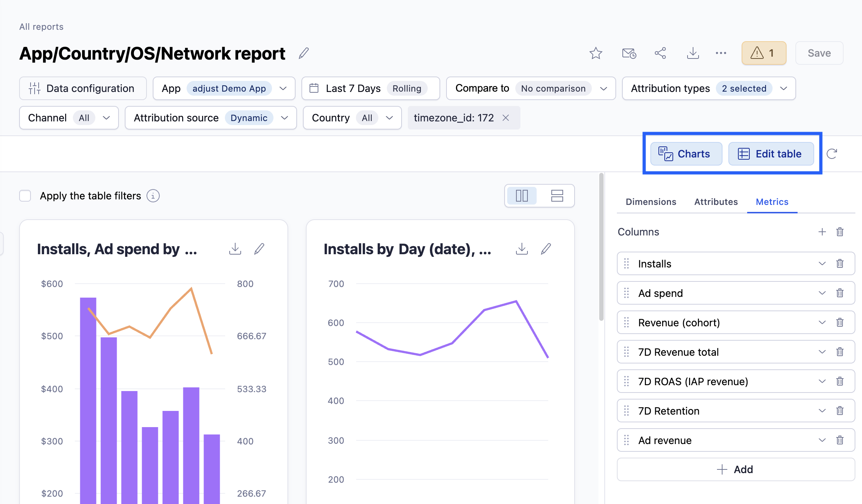
Task: Open the more options menu
Action: (x=721, y=53)
